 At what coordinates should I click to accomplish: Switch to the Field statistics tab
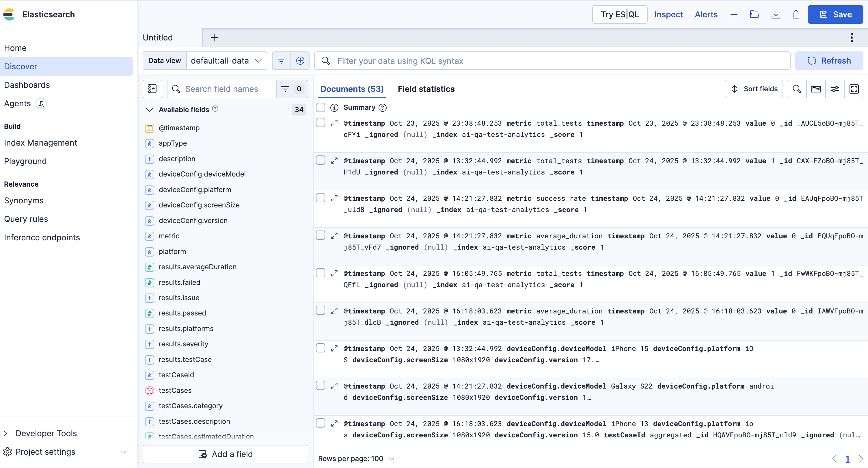(426, 89)
